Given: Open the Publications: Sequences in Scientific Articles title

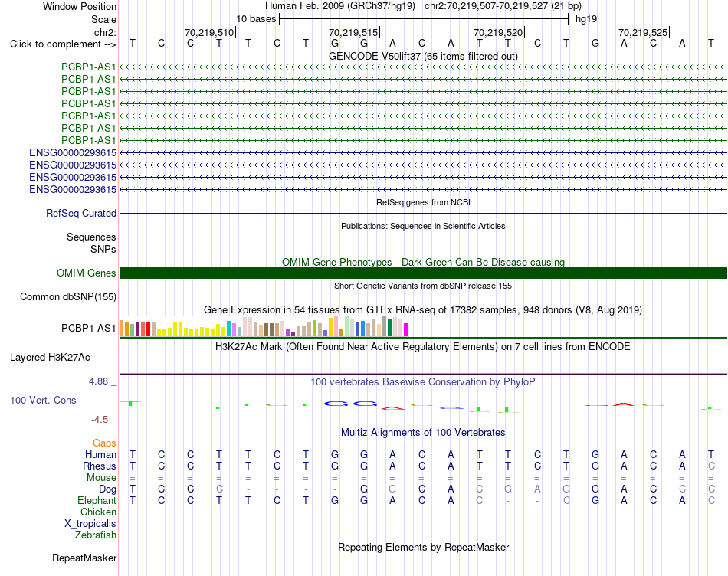Looking at the screenshot, I should tap(423, 226).
